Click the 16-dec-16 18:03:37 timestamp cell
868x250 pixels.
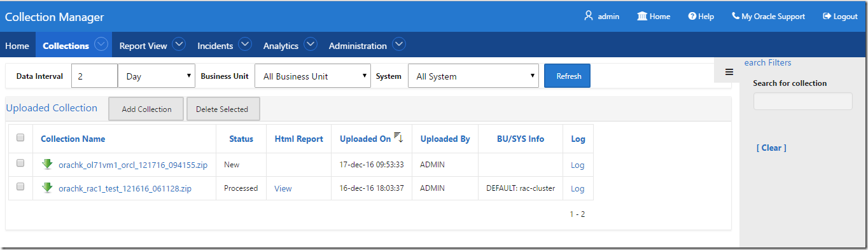pos(372,188)
